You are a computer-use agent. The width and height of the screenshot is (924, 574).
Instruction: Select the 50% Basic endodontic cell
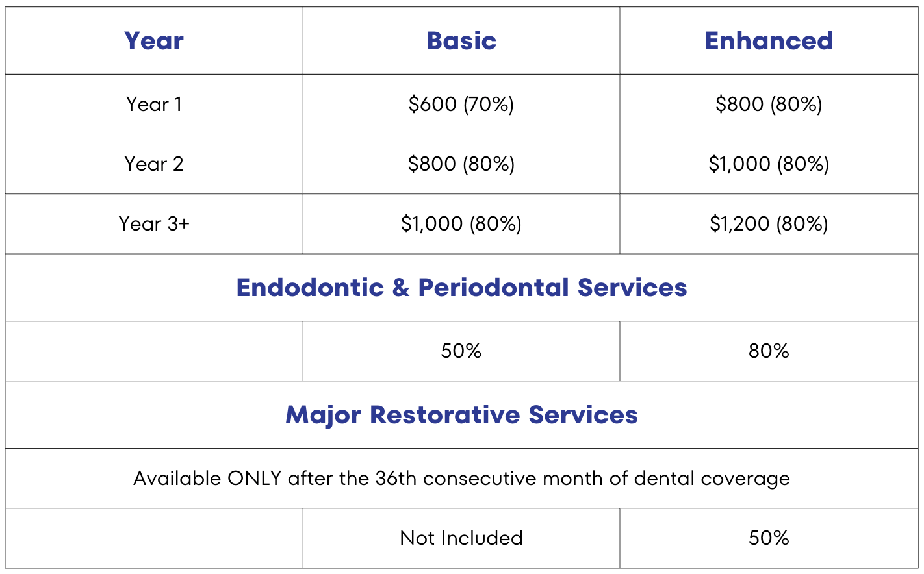461,351
